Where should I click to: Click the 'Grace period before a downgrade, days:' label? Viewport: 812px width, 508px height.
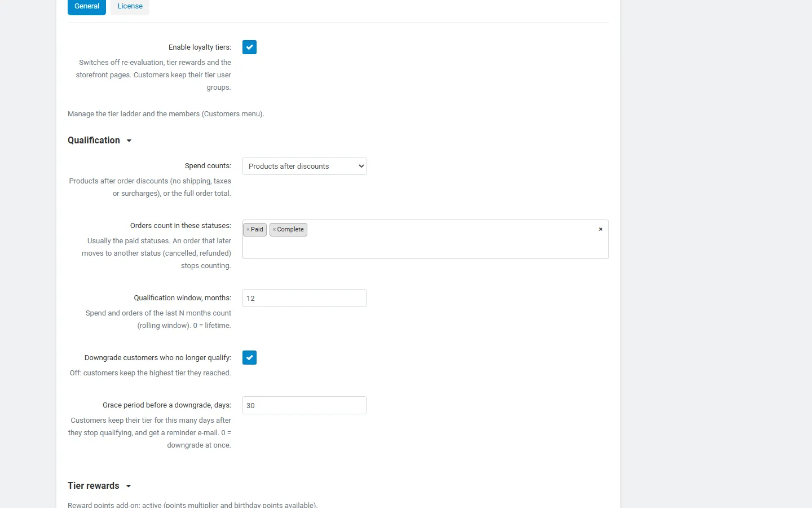pyautogui.click(x=167, y=405)
